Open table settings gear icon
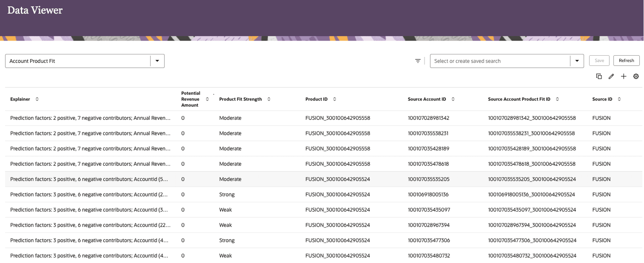Viewport: 644px width, 263px height. tap(636, 76)
